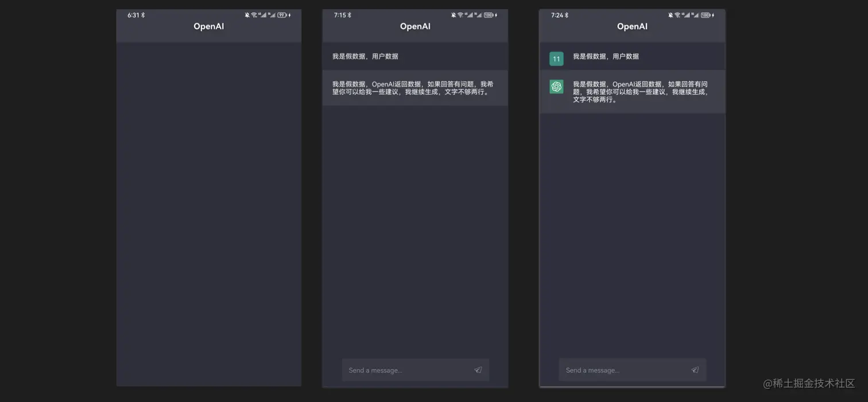Click wifi icon in left phone status bar
This screenshot has height=402, width=868.
(x=254, y=15)
